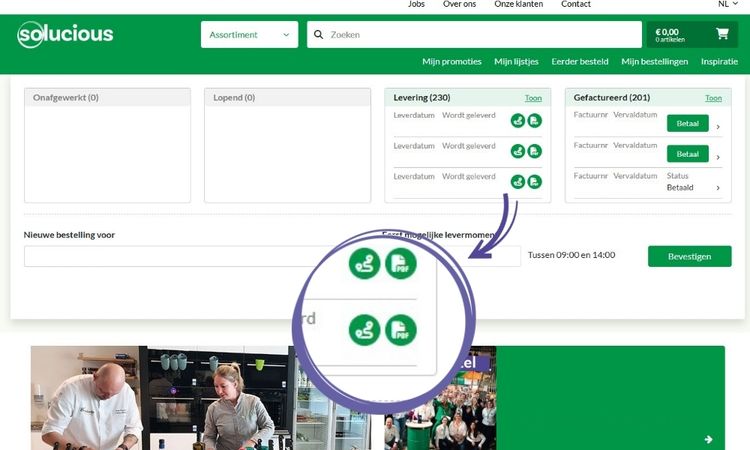Screen dimensions: 750x450
Task: Click Toon link in Levering panel
Action: [533, 98]
